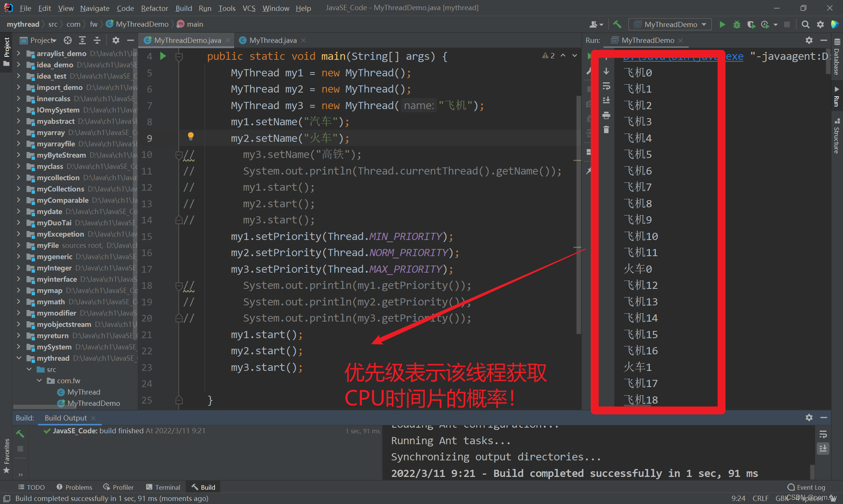Switch to the MyThread.java editor tab

point(272,40)
